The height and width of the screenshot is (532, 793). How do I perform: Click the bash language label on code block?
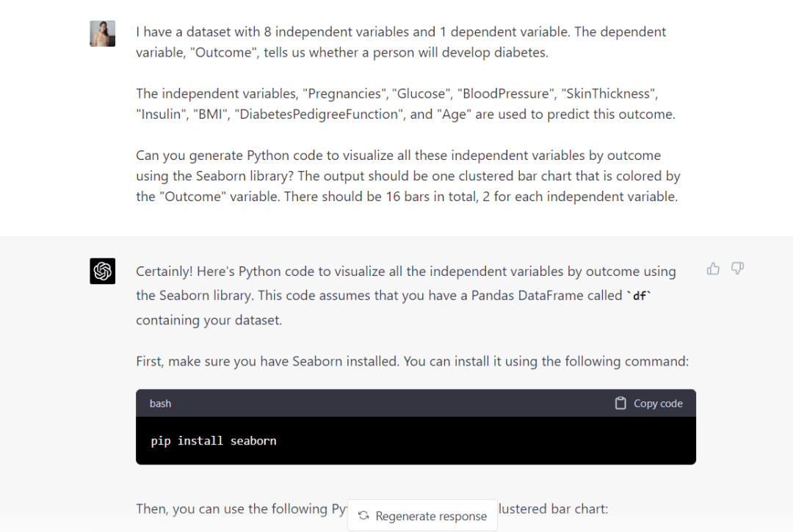coord(160,403)
